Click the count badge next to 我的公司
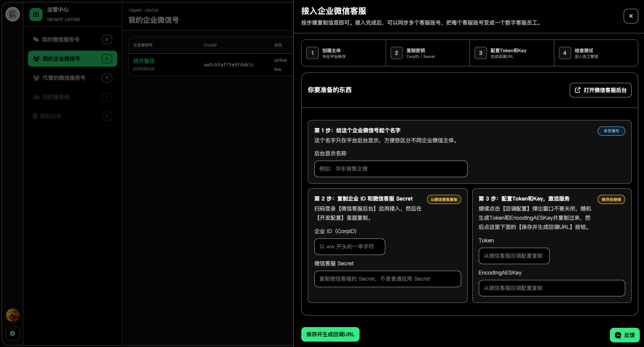644x347 pixels. [107, 116]
